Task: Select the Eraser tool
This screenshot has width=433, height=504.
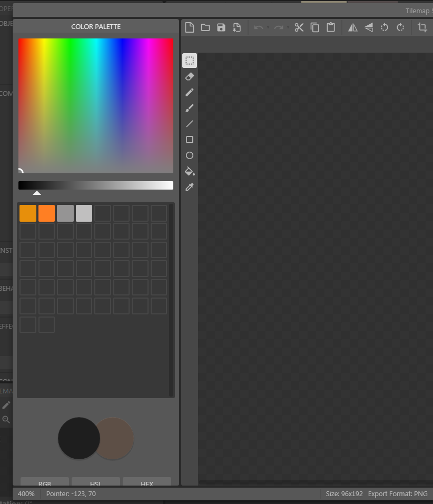Action: [190, 76]
